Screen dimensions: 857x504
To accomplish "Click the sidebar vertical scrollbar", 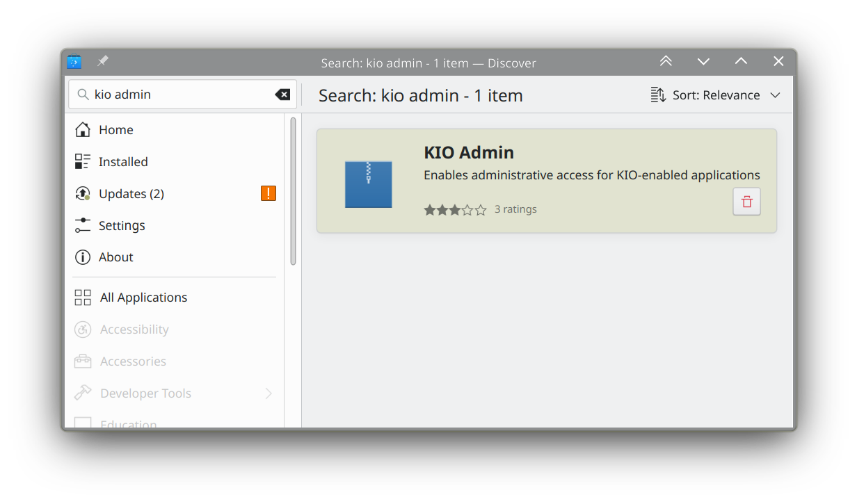I will (294, 191).
